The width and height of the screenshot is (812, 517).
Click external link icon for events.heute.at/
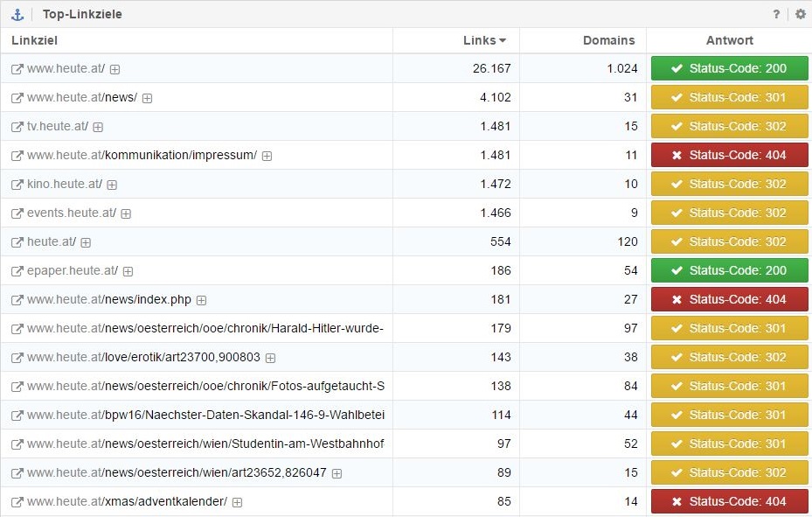17,213
